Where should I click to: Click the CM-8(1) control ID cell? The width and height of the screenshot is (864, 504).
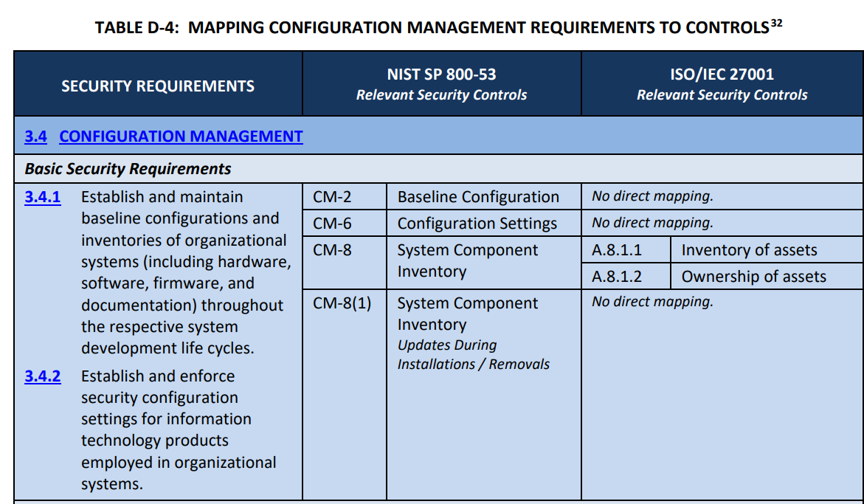coord(342,303)
